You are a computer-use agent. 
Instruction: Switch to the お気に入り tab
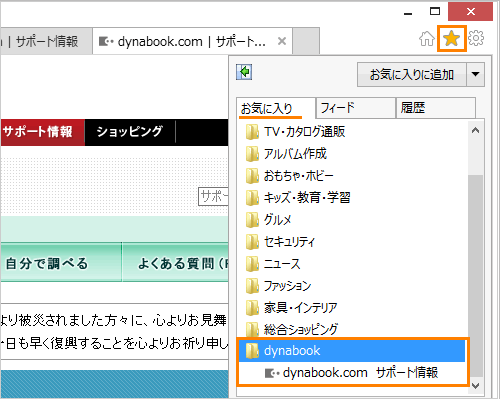tap(275, 108)
